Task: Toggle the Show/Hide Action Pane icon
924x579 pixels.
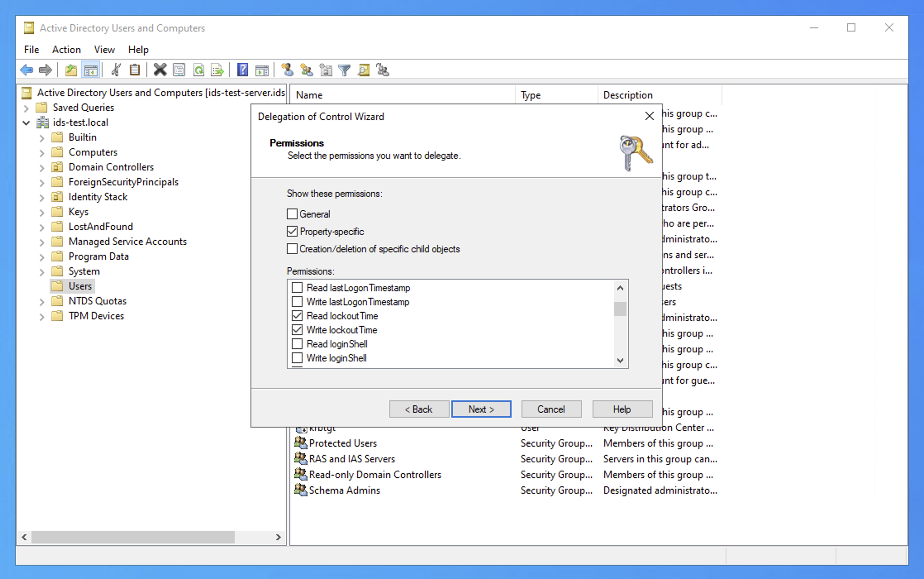Action: click(x=262, y=70)
